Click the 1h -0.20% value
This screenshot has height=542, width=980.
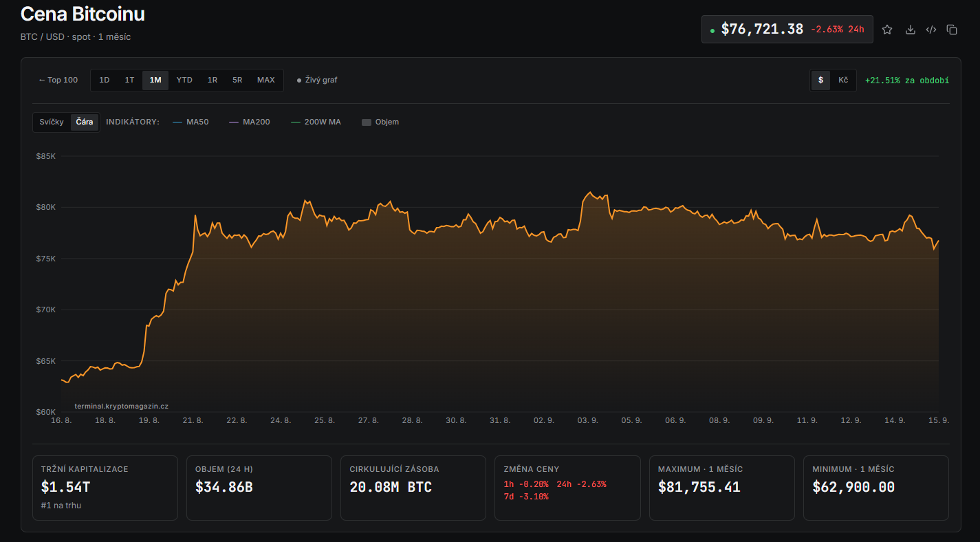coord(526,484)
